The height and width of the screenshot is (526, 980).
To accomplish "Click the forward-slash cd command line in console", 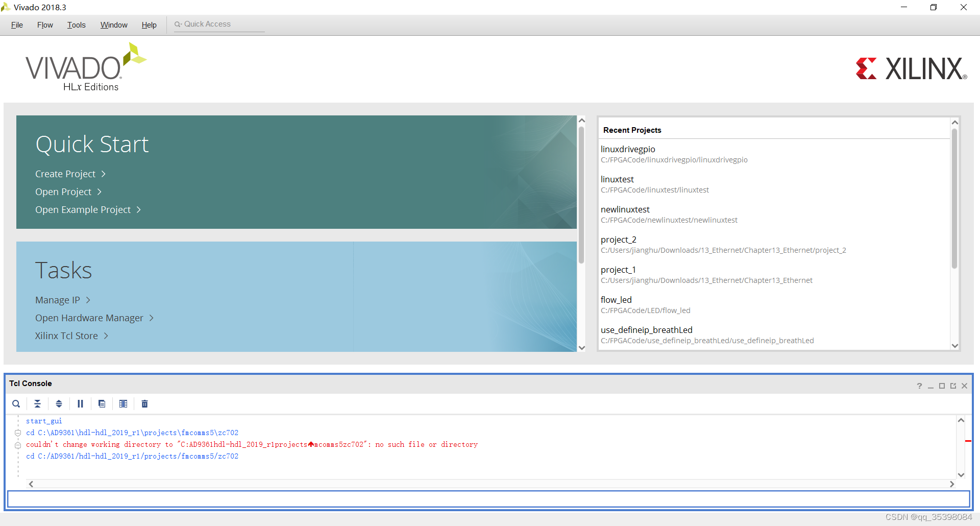I will tap(132, 457).
